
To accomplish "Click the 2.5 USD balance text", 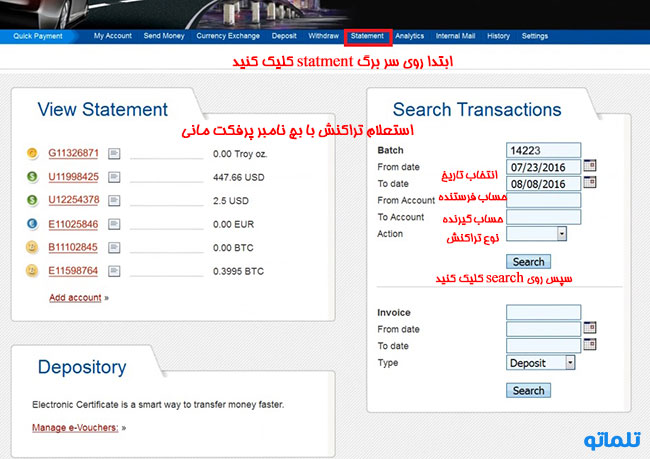I will click(x=230, y=201).
